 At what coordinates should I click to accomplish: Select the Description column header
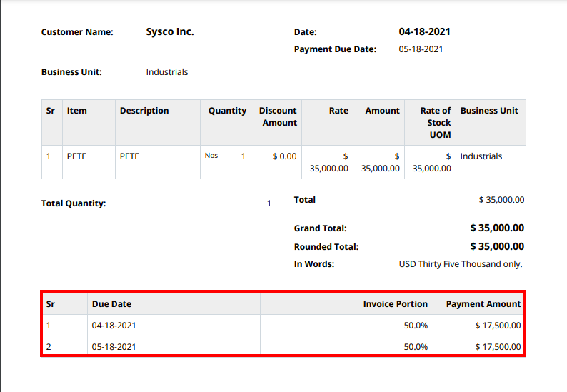[144, 111]
